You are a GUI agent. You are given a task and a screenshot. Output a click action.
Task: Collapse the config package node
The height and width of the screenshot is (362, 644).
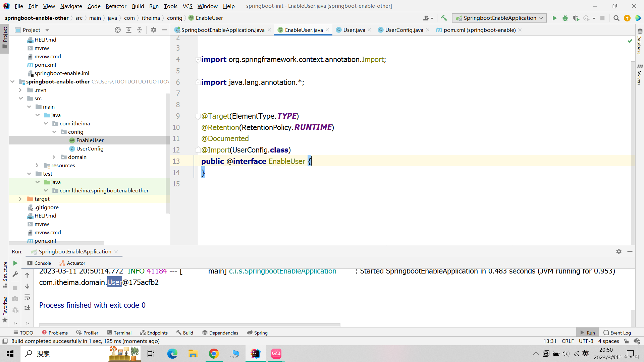(x=54, y=132)
